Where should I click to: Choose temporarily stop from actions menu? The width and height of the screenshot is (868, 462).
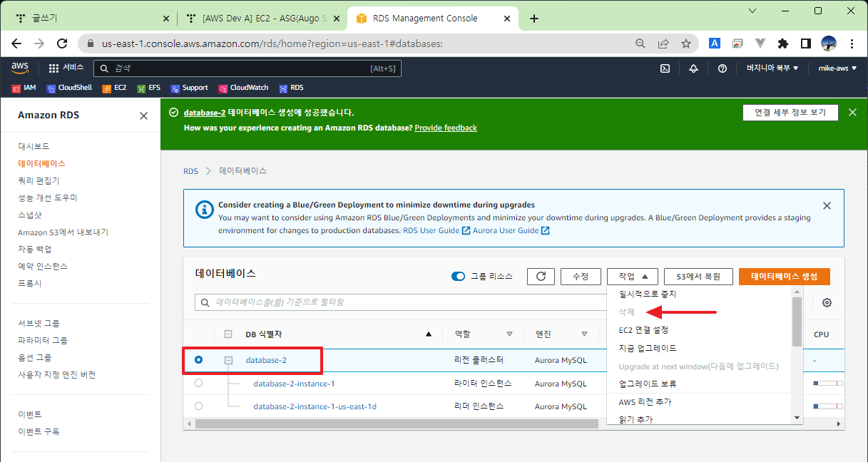pos(647,294)
